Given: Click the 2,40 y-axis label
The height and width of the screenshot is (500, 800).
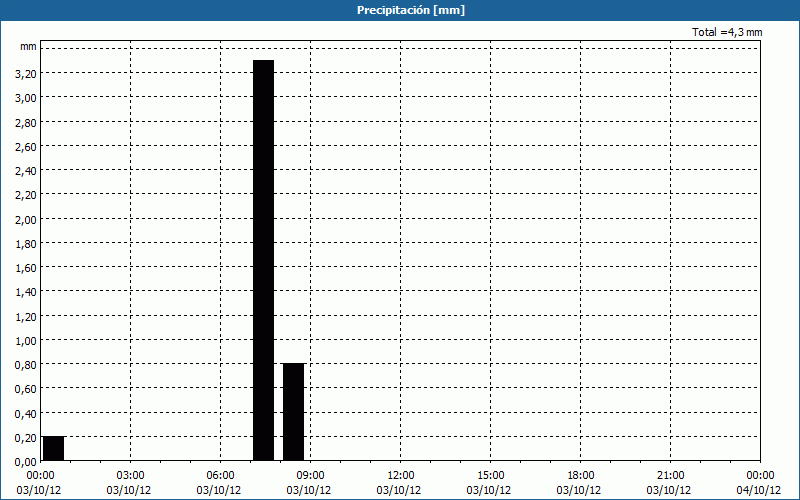Looking at the screenshot, I should point(26,171).
